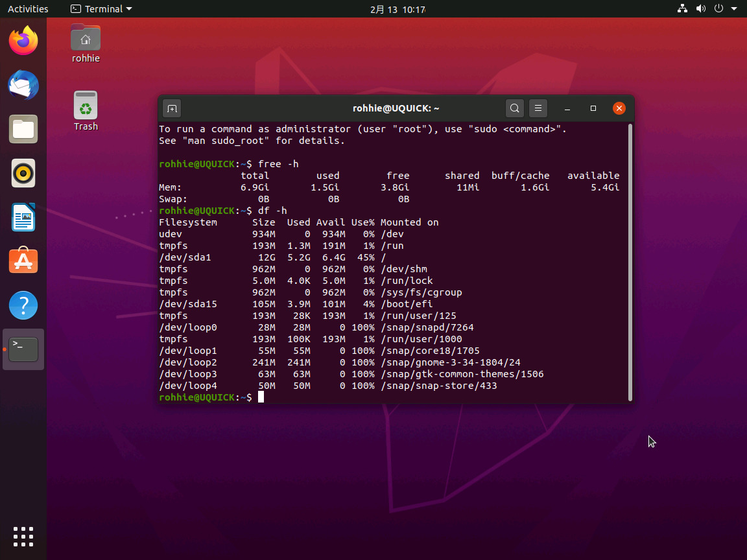
Task: Expand the Terminal app menu
Action: (x=101, y=8)
